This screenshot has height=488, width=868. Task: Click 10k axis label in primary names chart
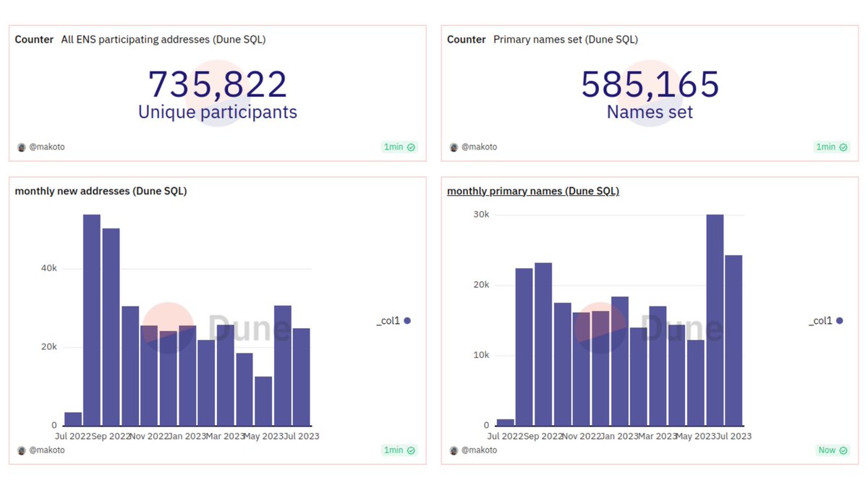tap(482, 355)
